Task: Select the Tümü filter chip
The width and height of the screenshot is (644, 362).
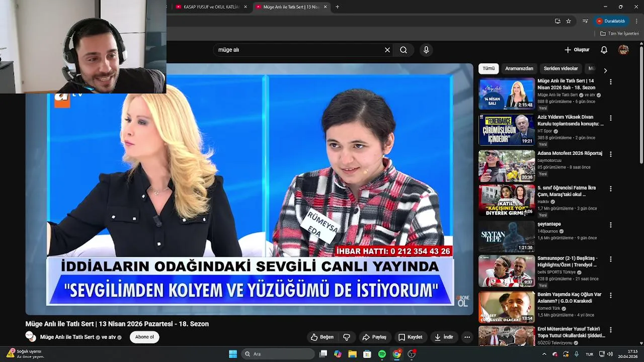Action: point(489,68)
